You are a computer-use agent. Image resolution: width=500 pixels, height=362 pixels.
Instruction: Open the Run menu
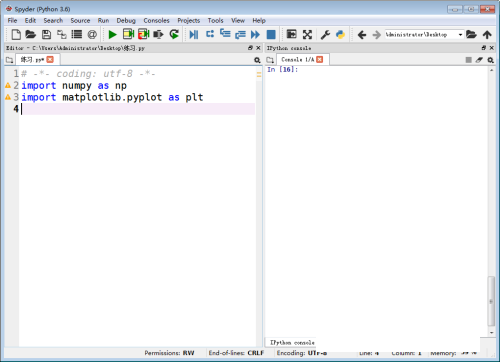103,20
